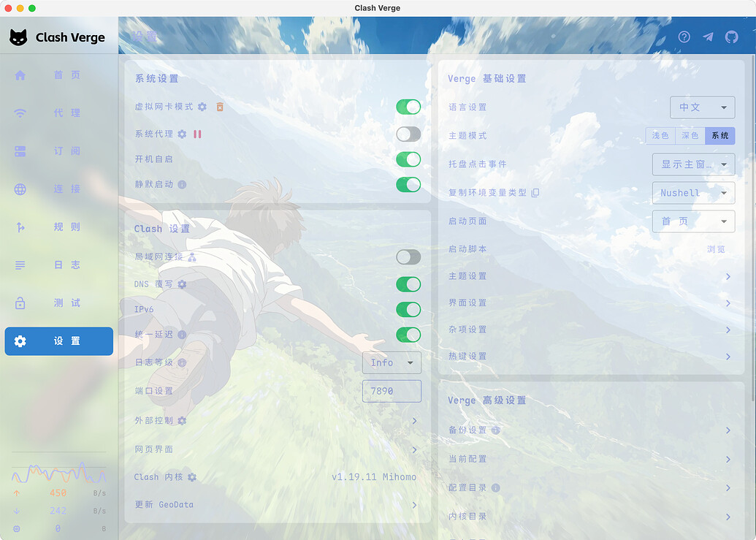The image size is (756, 540).
Task: Select the 系统 theme mode
Action: tap(719, 135)
